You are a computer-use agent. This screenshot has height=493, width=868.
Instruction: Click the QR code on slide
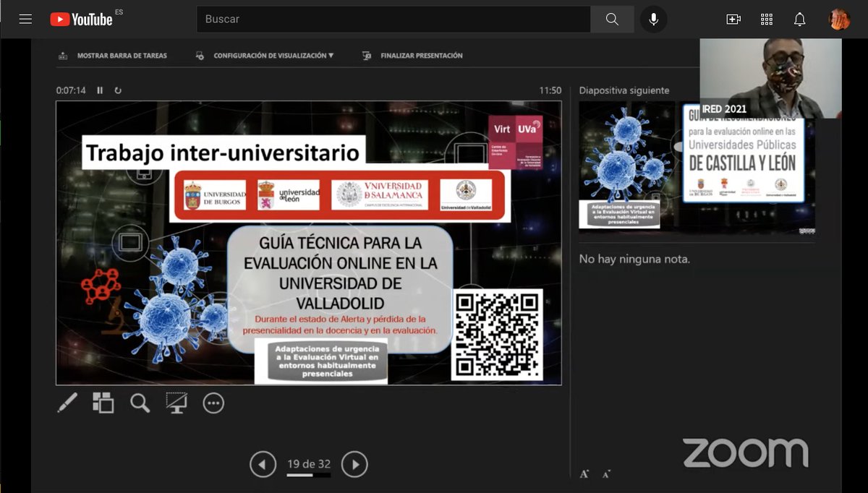coord(497,334)
